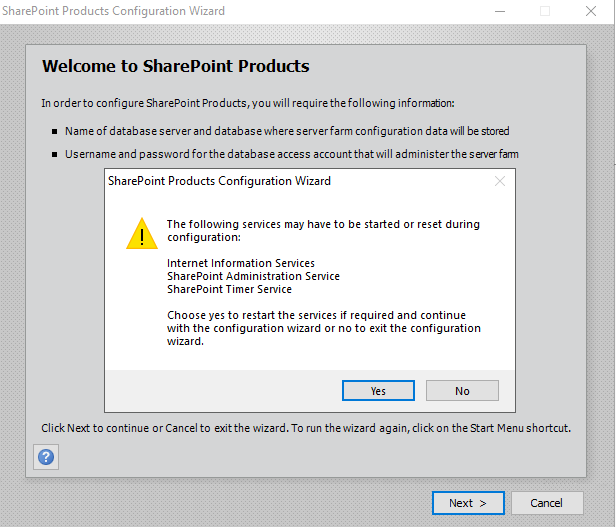Click the Internet Information Services line
Viewport: 616px width, 527px height.
coord(240,263)
